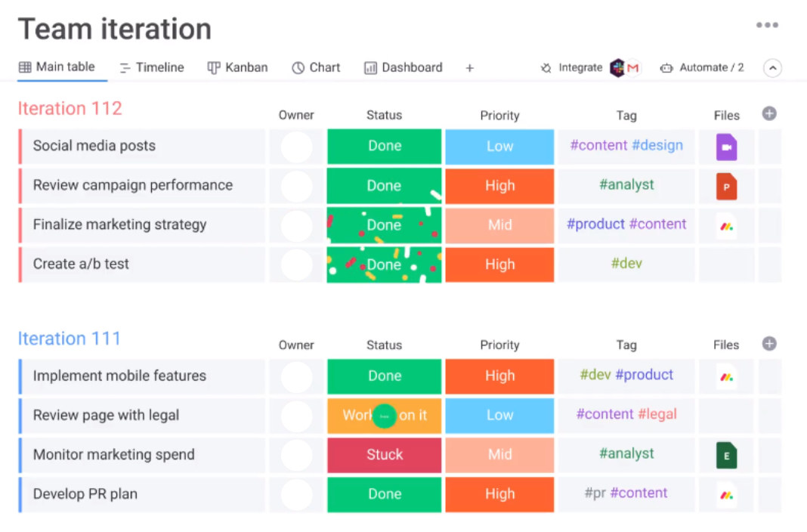This screenshot has height=532, width=807.
Task: Switch to the Kanban view tab
Action: [x=238, y=67]
